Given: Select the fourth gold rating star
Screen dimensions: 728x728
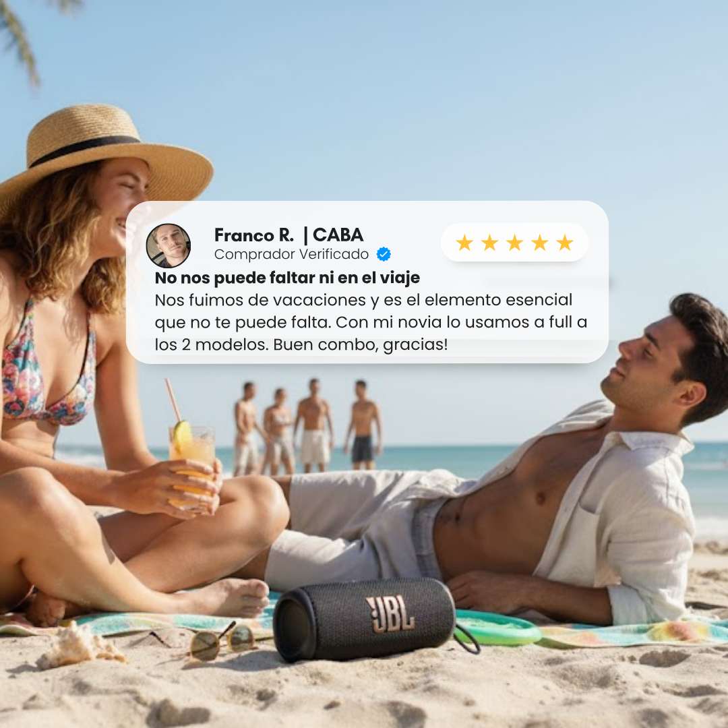Looking at the screenshot, I should (x=539, y=243).
